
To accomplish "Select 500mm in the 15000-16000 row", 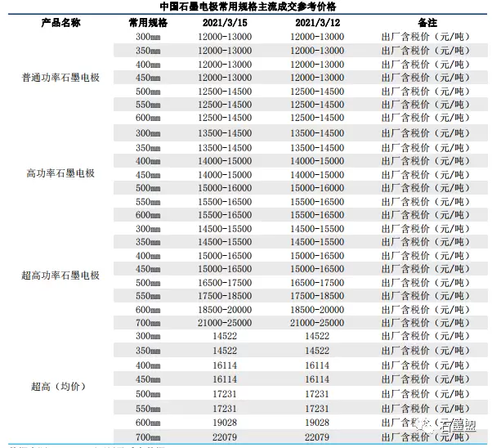I will pyautogui.click(x=148, y=188).
